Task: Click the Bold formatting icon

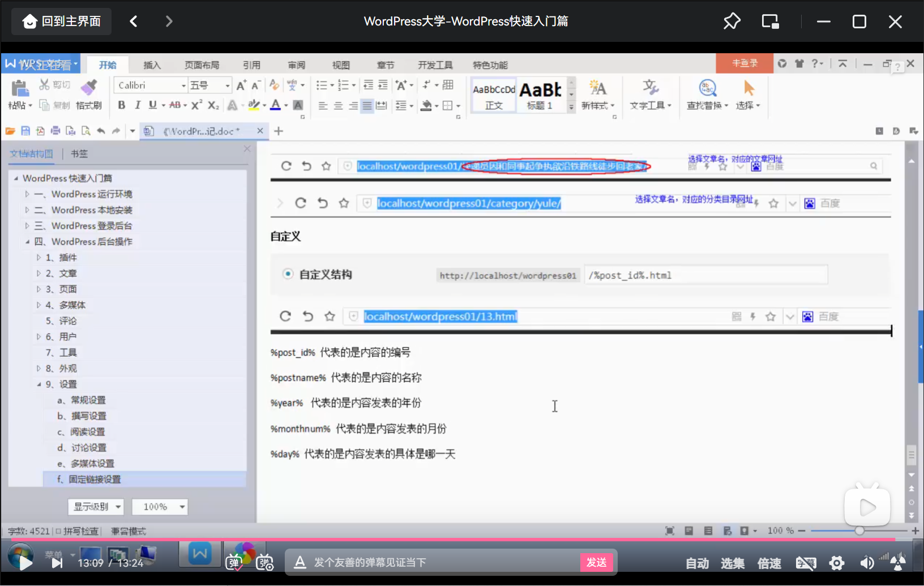Action: point(121,105)
